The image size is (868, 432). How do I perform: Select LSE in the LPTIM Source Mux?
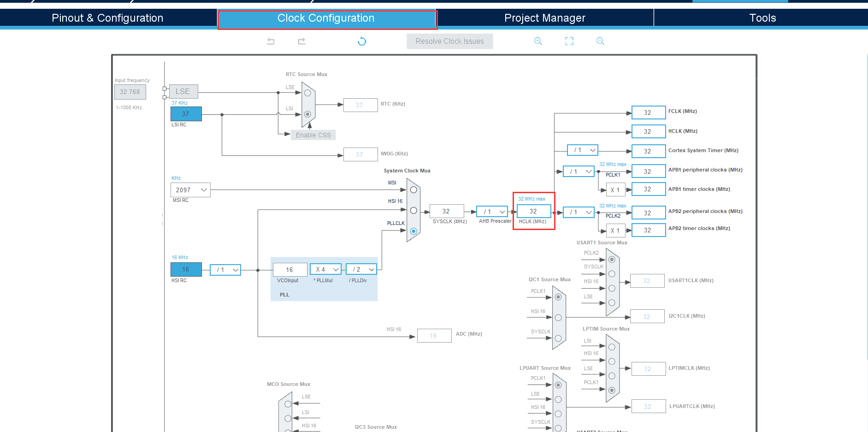612,376
